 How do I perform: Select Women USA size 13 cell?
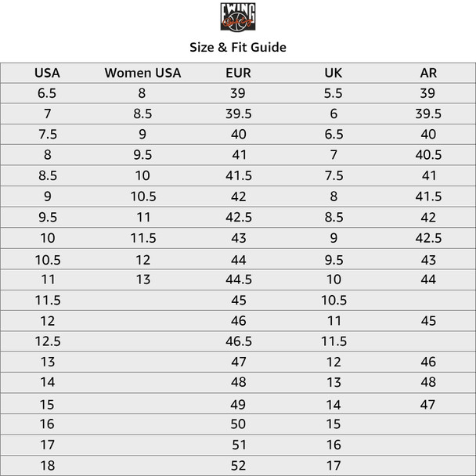[142, 279]
